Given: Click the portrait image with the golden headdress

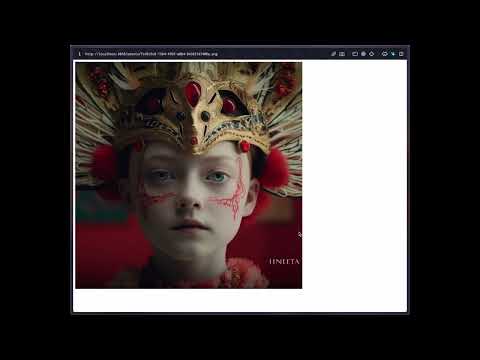Looking at the screenshot, I should click(189, 175).
